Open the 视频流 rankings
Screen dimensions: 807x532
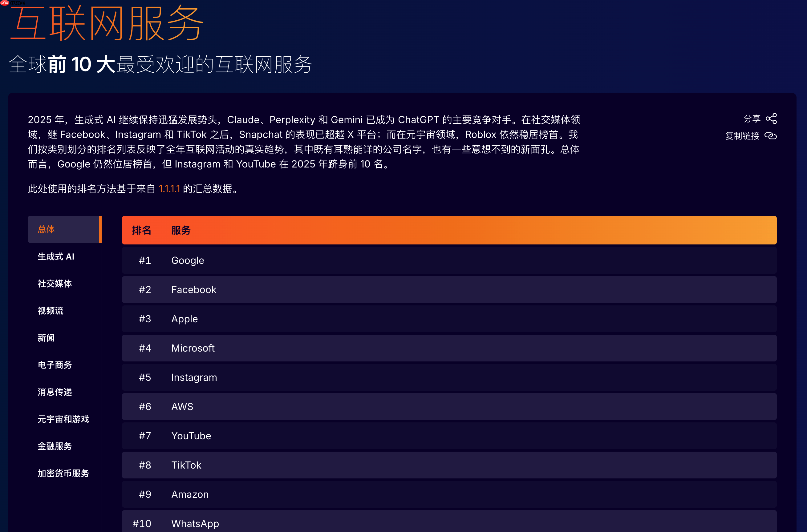50,311
